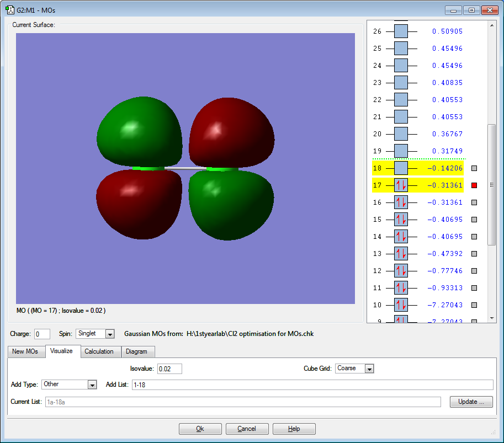Toggle the gray surface marker for MO 18
This screenshot has height=443, width=504.
474,168
